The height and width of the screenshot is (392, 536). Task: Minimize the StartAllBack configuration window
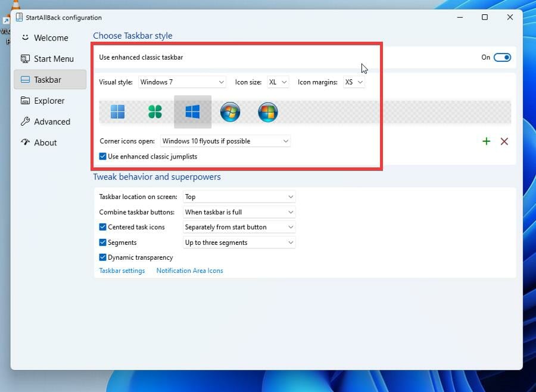point(460,17)
